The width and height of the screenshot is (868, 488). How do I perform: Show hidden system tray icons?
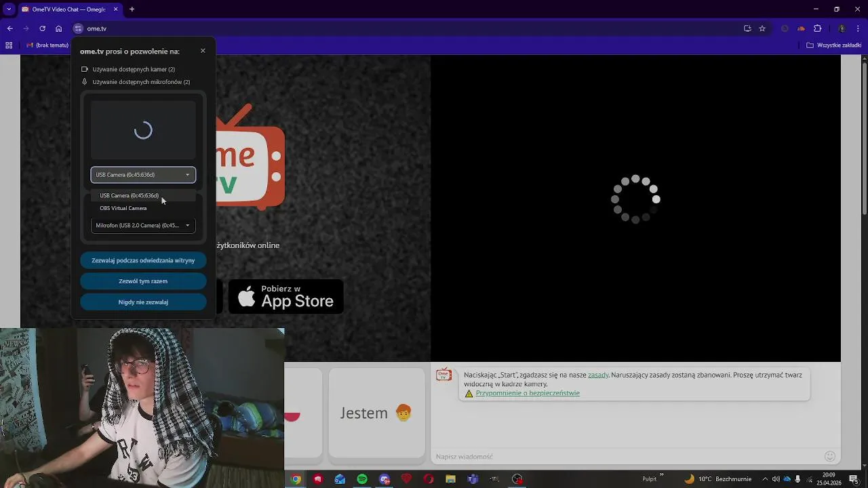pos(765,479)
